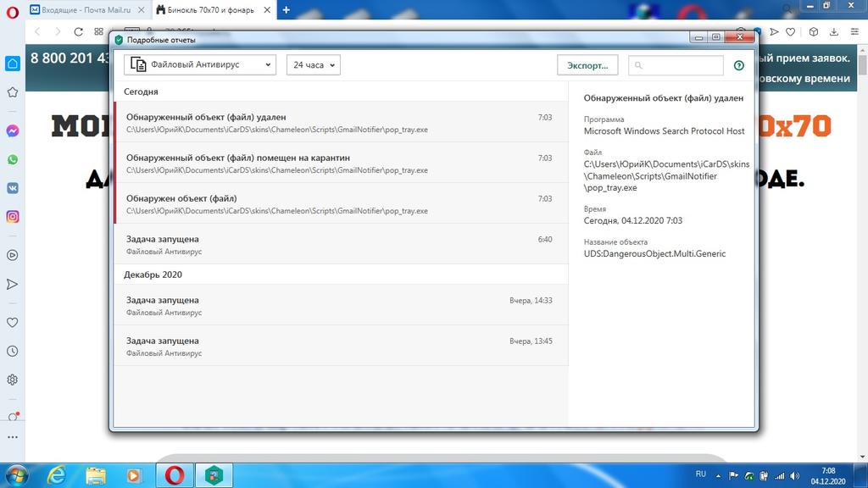Click the help question mark icon
Screen dimensions: 868x488
tap(738, 65)
